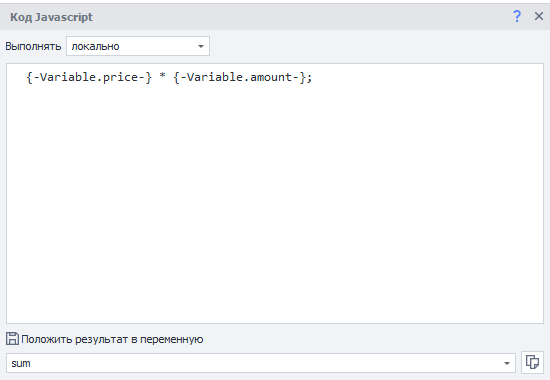This screenshot has width=550, height=380.
Task: Click the Положить результат в переменную label
Action: click(x=112, y=339)
